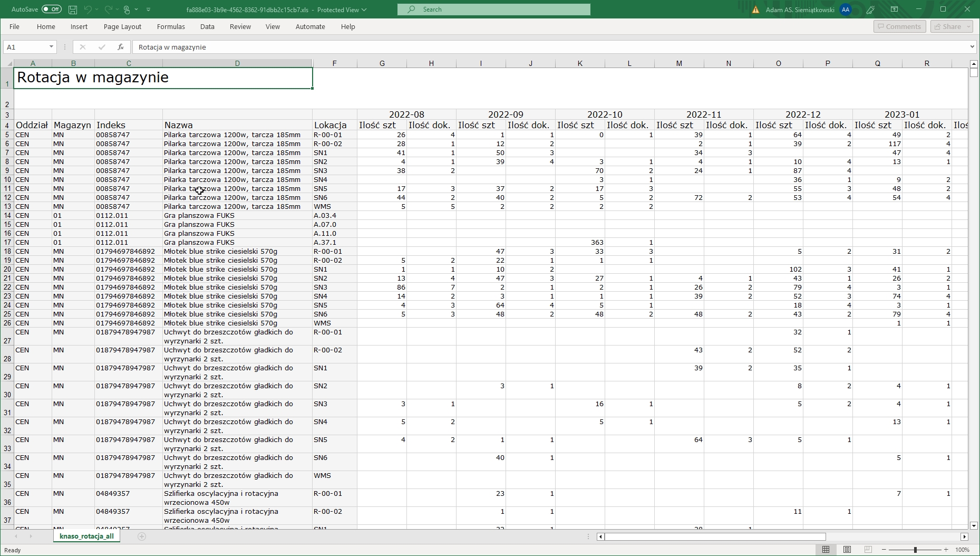
Task: Select Normal view icon in status bar
Action: (826, 550)
